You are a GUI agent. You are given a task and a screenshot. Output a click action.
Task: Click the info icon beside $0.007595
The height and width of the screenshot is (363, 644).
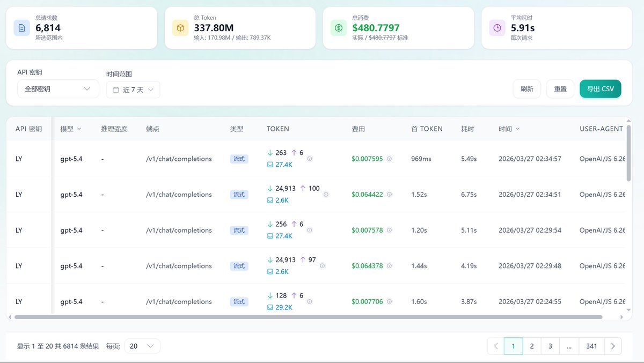coord(389,159)
